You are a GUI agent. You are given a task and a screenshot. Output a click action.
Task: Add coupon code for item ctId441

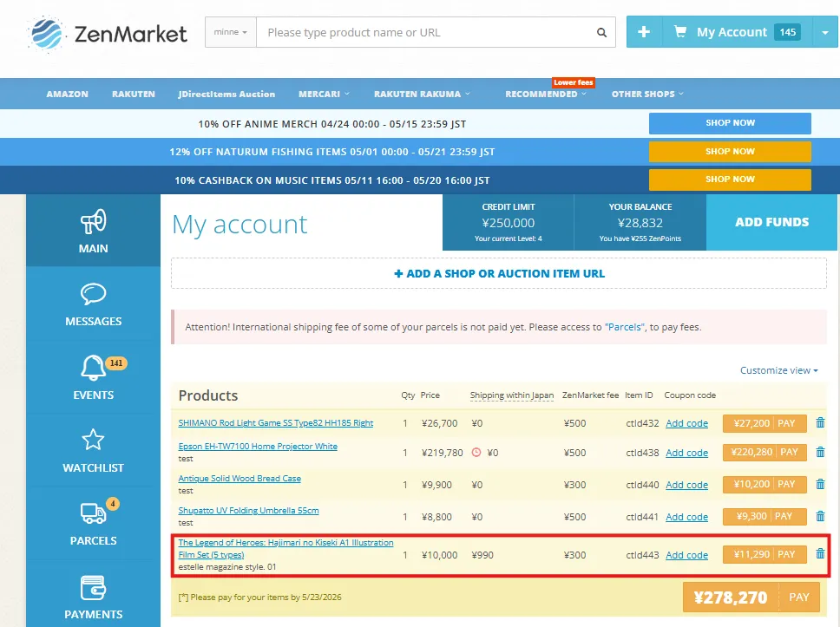(686, 517)
